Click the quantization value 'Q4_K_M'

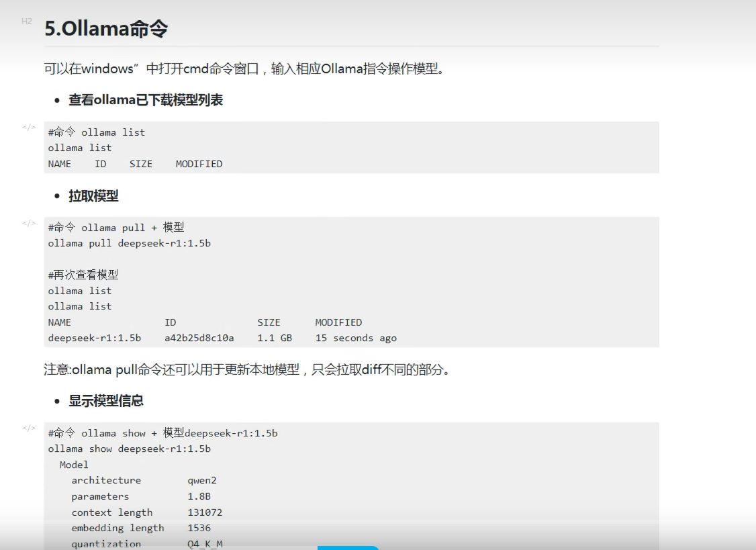(205, 544)
